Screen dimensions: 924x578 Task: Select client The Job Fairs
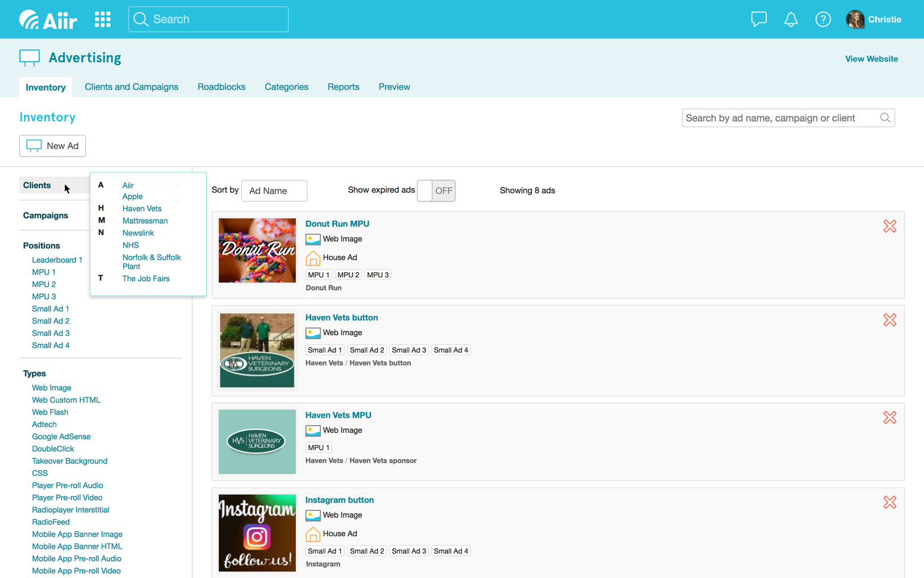146,279
